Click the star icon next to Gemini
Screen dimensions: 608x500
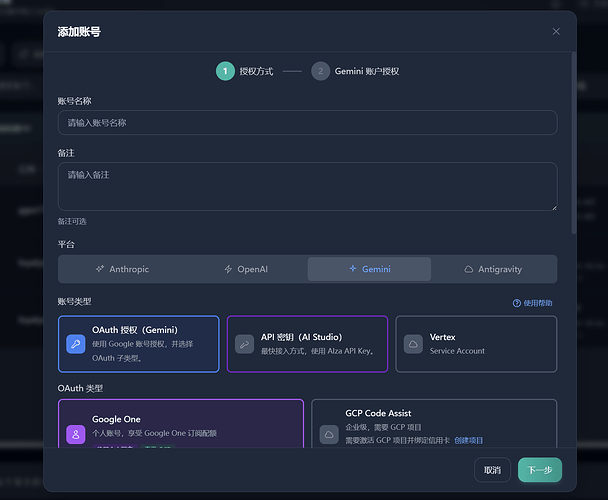(353, 268)
